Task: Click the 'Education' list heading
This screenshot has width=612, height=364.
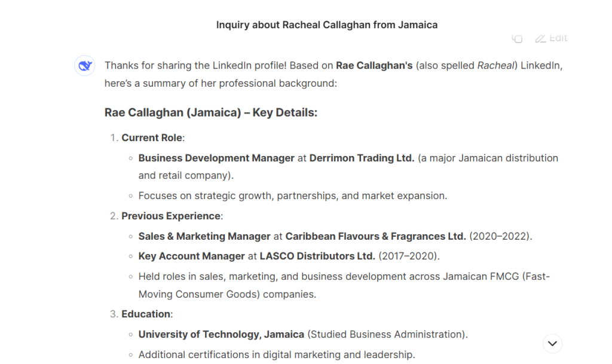Action: [x=146, y=314]
